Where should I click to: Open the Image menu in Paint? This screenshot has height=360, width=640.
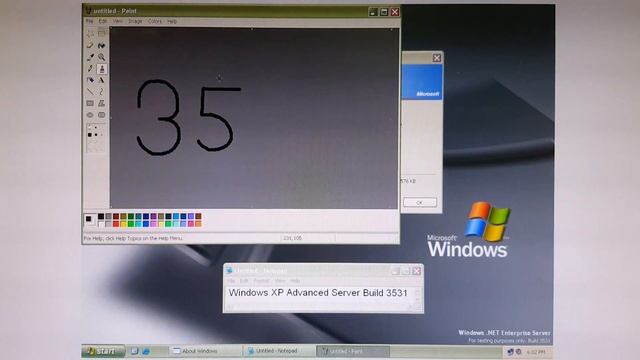(135, 21)
